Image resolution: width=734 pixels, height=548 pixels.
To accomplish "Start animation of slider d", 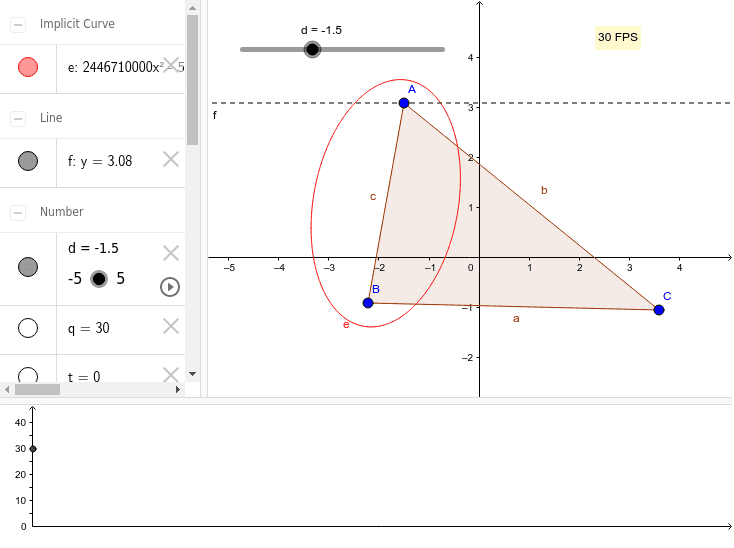I will click(170, 287).
